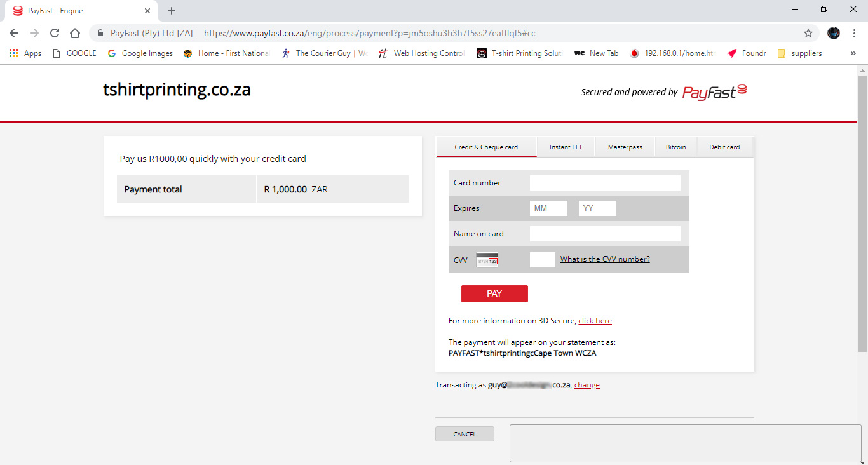868x465 pixels.
Task: Click the tshirtprinting.co.za merchant heading
Action: 177,90
